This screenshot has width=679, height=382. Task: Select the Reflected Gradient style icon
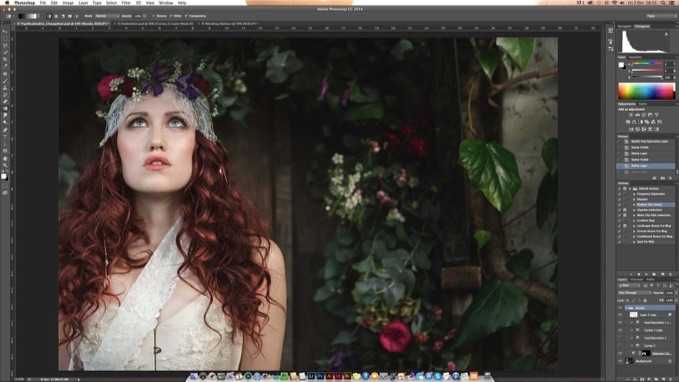69,16
